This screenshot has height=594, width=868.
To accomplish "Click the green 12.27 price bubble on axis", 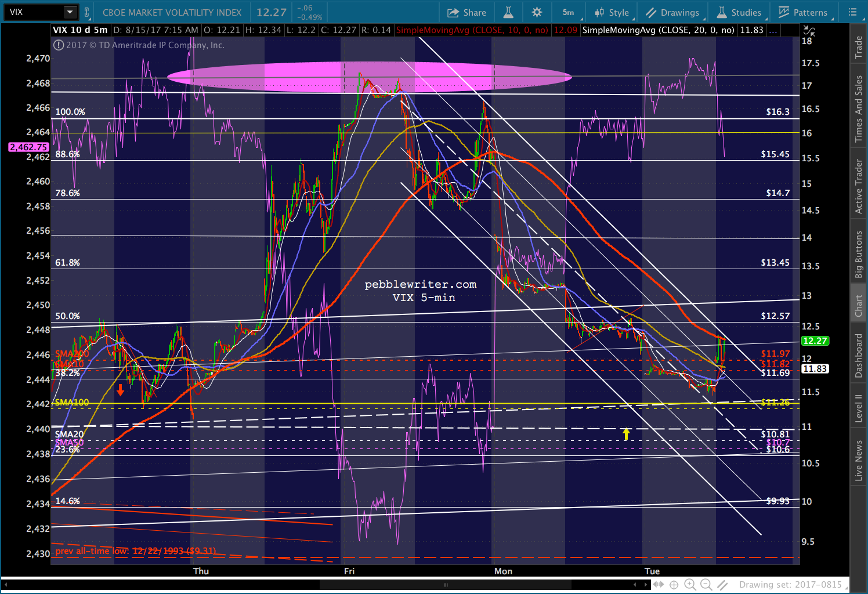I will click(815, 341).
